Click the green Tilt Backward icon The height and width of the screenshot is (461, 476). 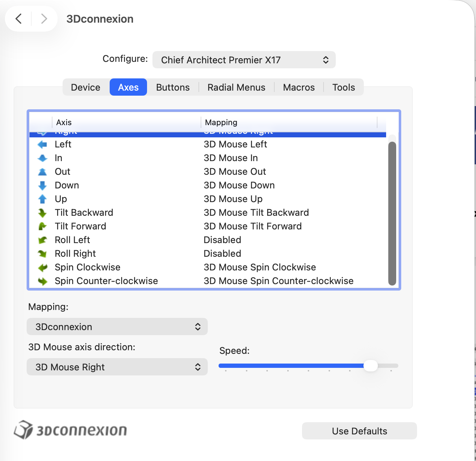[x=42, y=213]
